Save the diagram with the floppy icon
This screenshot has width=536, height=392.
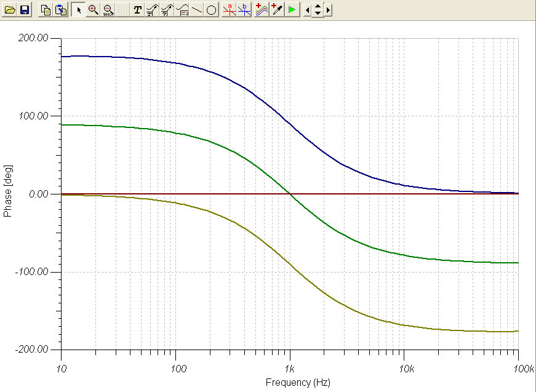[x=25, y=10]
